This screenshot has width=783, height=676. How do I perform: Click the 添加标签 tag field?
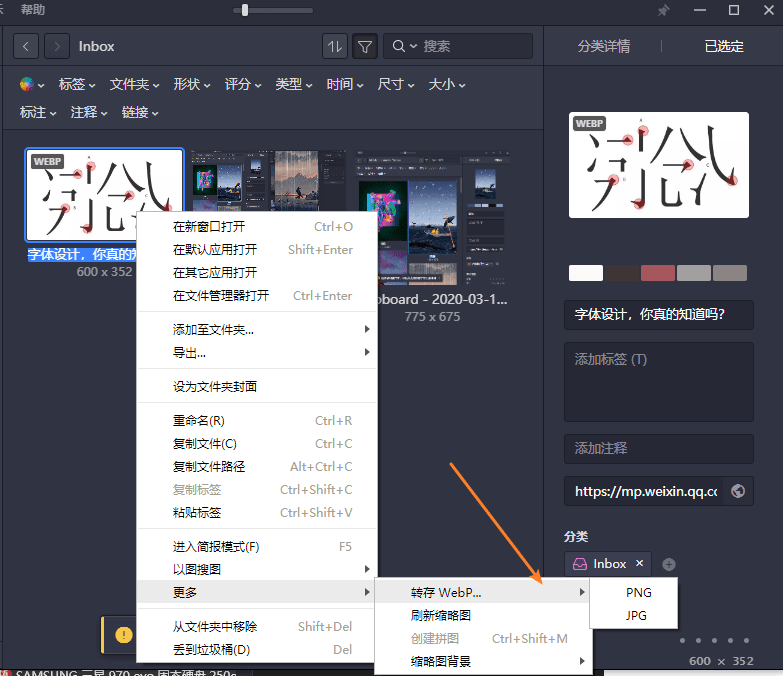pyautogui.click(x=659, y=382)
